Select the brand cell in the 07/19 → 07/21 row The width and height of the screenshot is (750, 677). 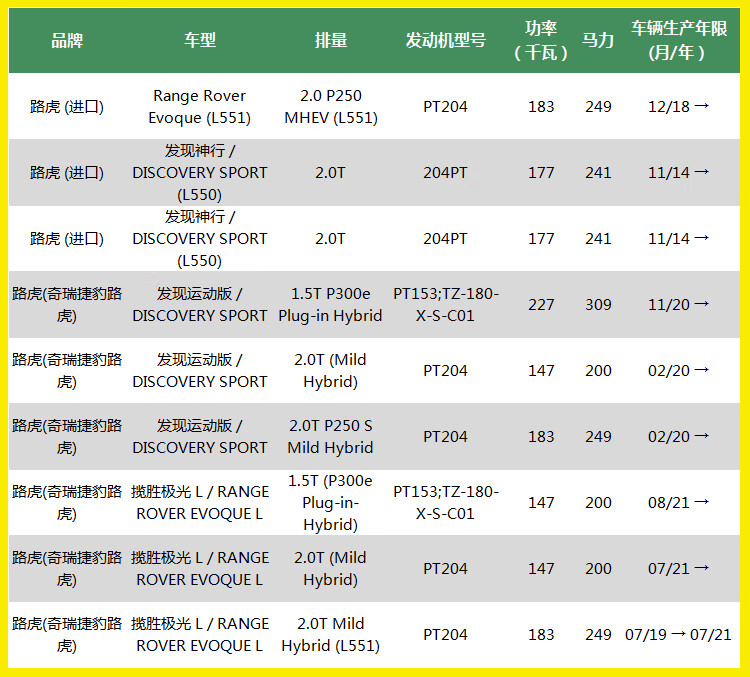click(x=67, y=635)
